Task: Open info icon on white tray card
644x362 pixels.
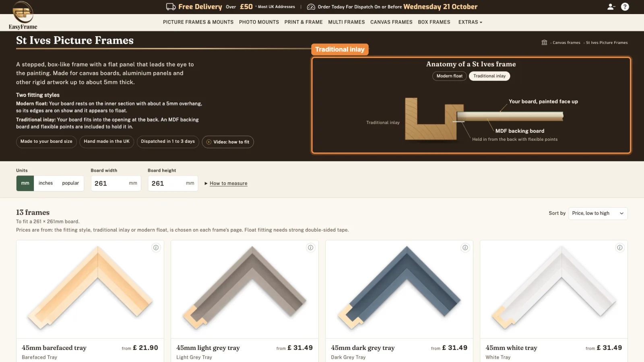Action: pyautogui.click(x=620, y=248)
